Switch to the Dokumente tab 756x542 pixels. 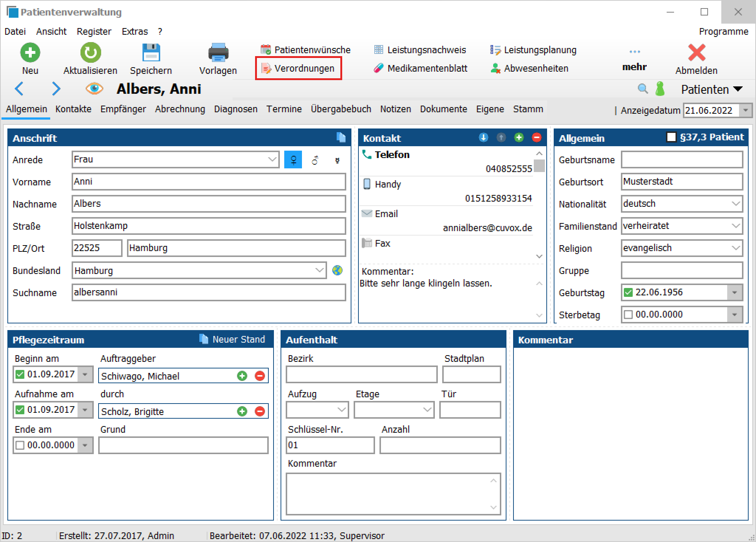[443, 109]
